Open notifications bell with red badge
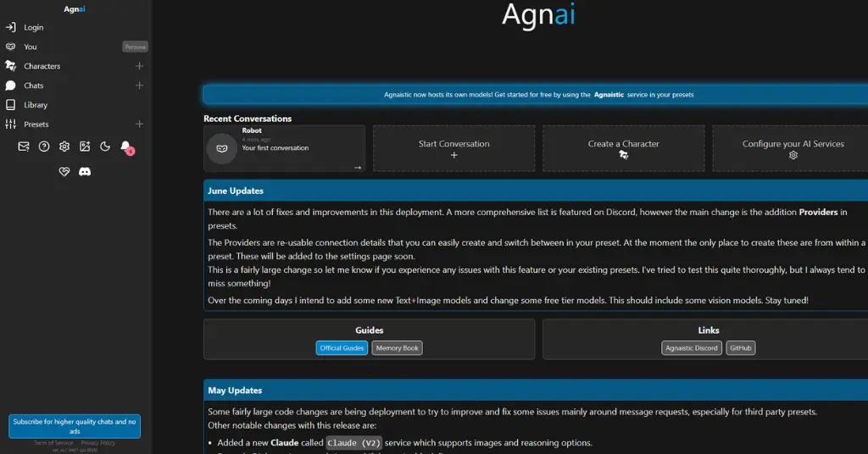 click(126, 147)
